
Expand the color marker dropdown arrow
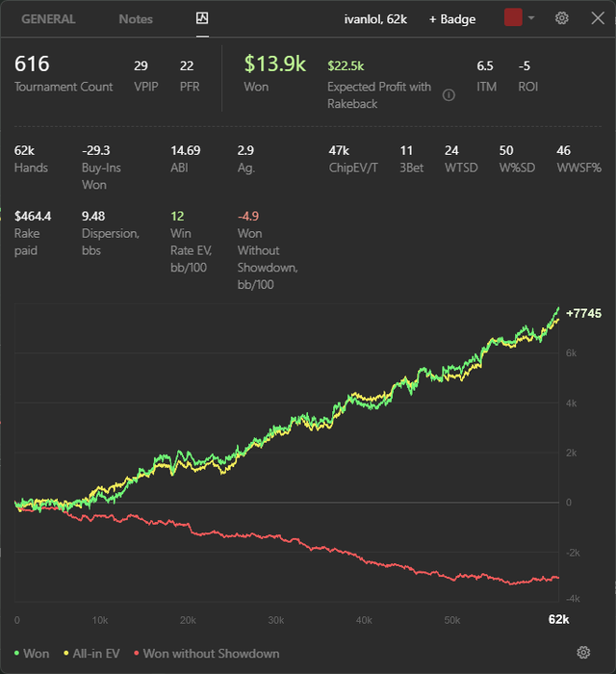point(531,18)
